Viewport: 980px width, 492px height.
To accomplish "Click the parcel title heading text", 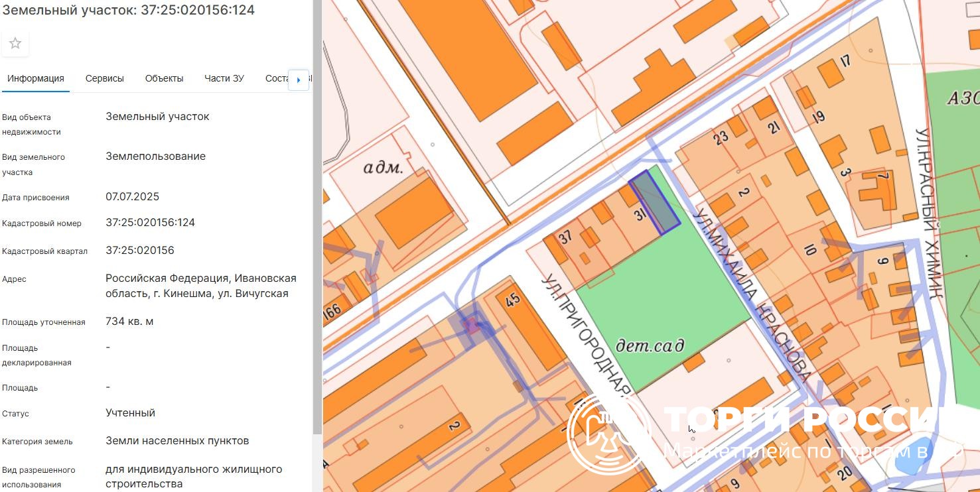I will (128, 10).
